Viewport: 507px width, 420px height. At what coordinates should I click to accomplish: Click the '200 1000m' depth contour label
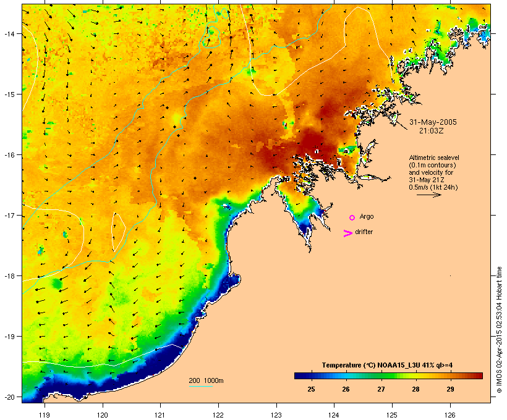(x=206, y=380)
